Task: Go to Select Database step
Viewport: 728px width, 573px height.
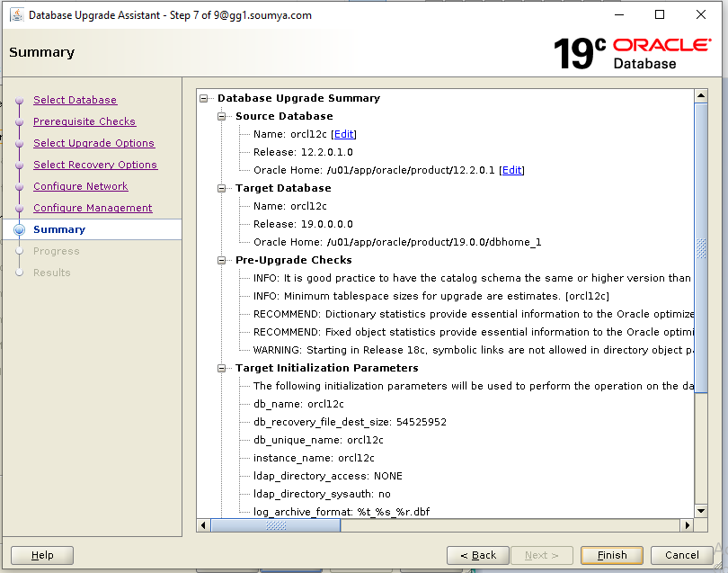Action: click(75, 100)
